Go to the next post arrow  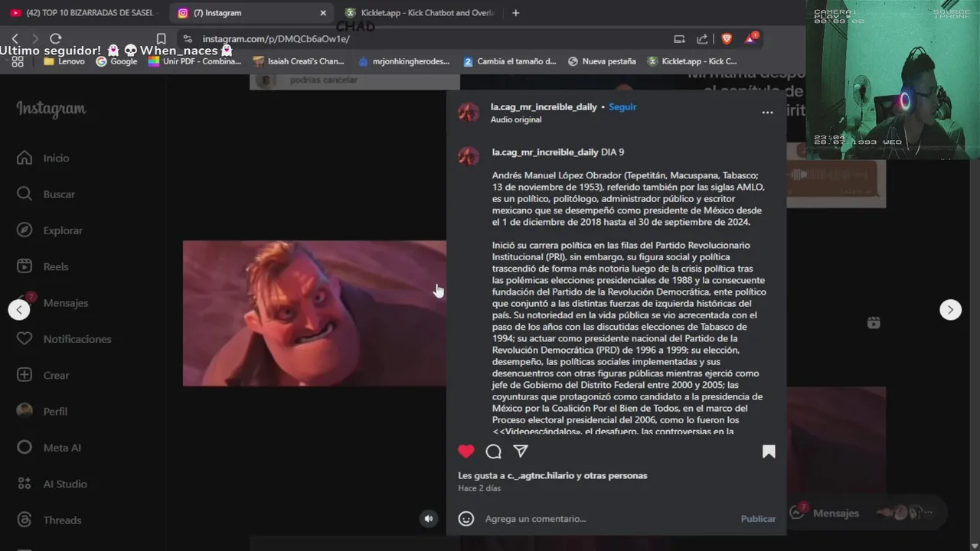(950, 309)
